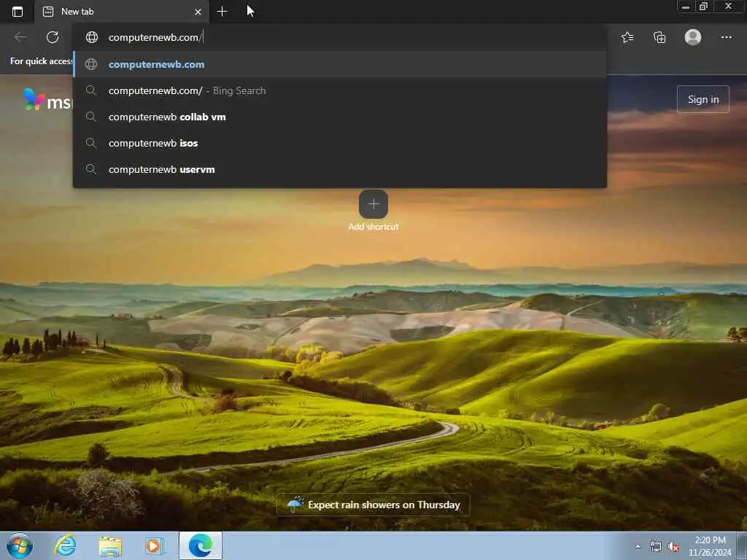Click the muted volume tray icon
The height and width of the screenshot is (560, 747).
tap(673, 547)
